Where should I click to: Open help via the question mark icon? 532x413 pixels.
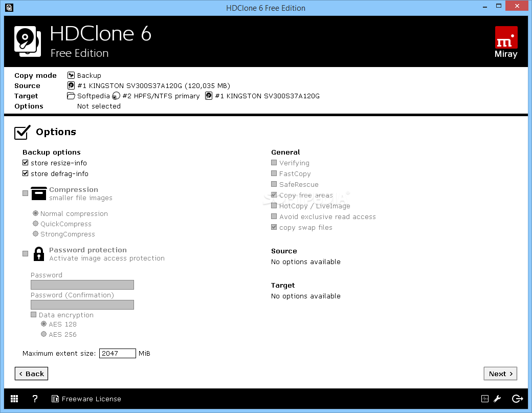(x=35, y=399)
